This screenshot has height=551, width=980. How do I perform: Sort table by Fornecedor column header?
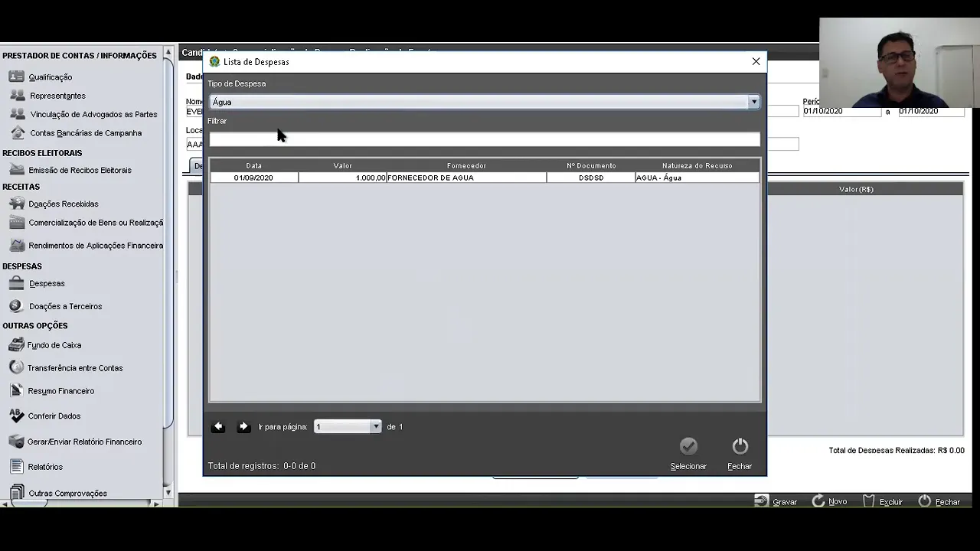click(x=466, y=165)
